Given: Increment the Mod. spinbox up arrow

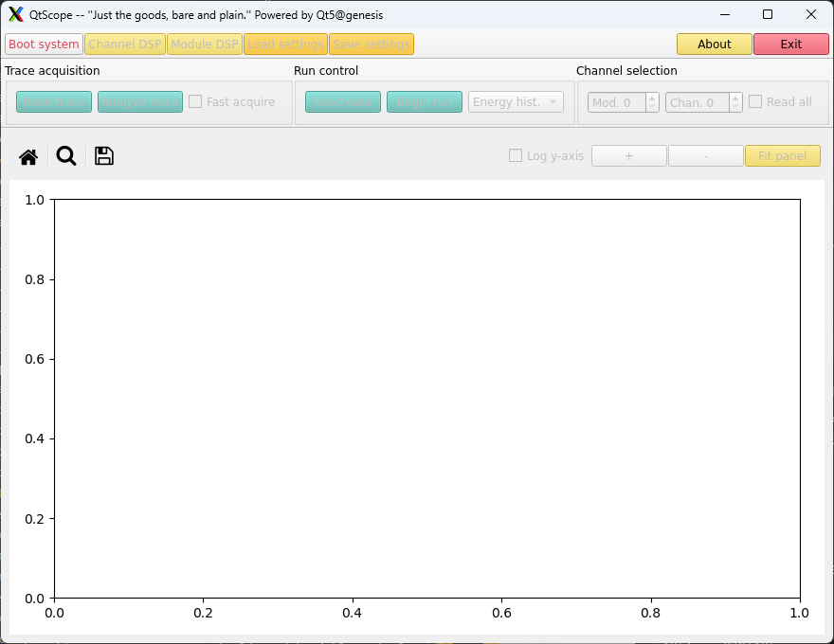Looking at the screenshot, I should point(652,98).
